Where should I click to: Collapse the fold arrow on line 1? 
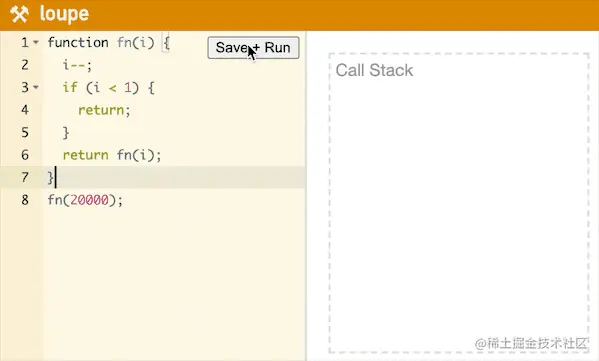[36, 42]
